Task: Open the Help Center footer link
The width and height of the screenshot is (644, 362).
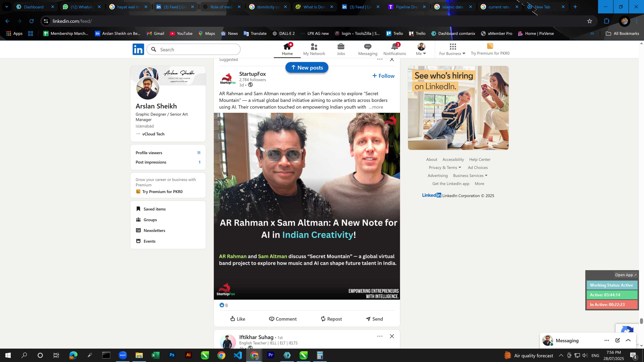Action: [x=480, y=159]
